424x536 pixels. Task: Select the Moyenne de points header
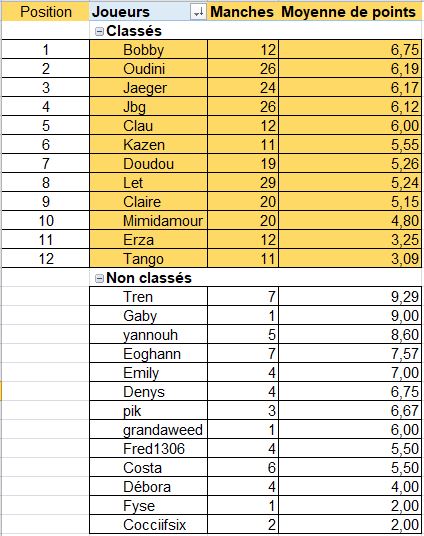tap(349, 12)
